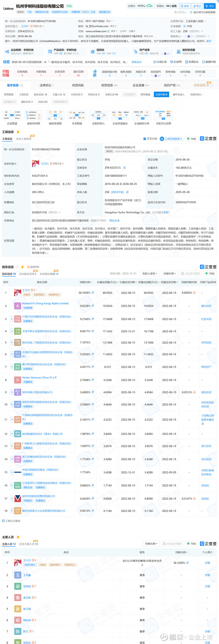Expand row 深圳市德之青投资有限公司
This screenshot has width=219, height=644.
(x=12, y=392)
